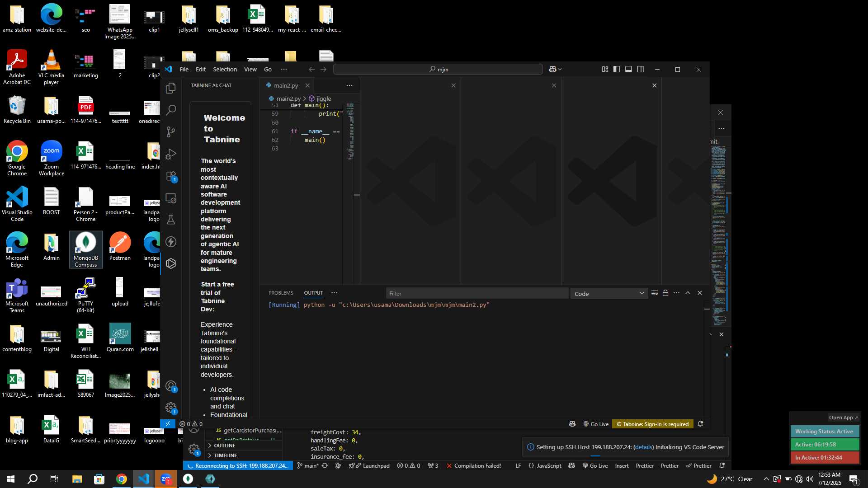Click Tabnine: Sign-in is required
Viewport: 868px width, 488px height.
653,424
